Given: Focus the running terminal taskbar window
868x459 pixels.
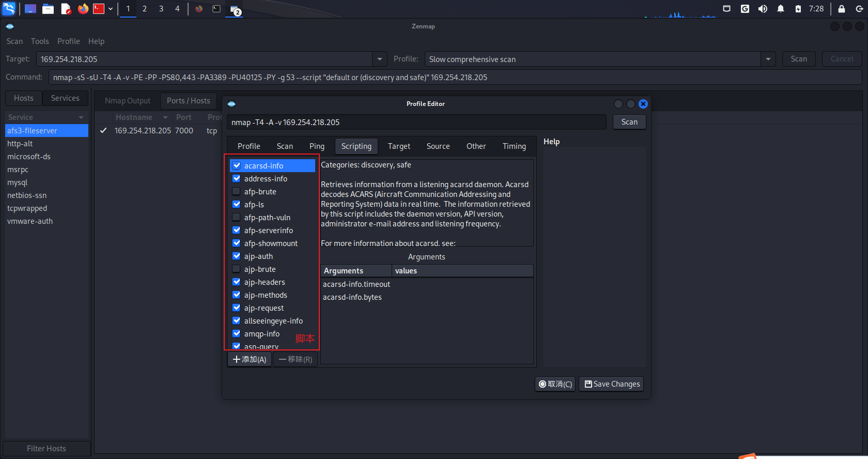Looking at the screenshot, I should click(216, 9).
